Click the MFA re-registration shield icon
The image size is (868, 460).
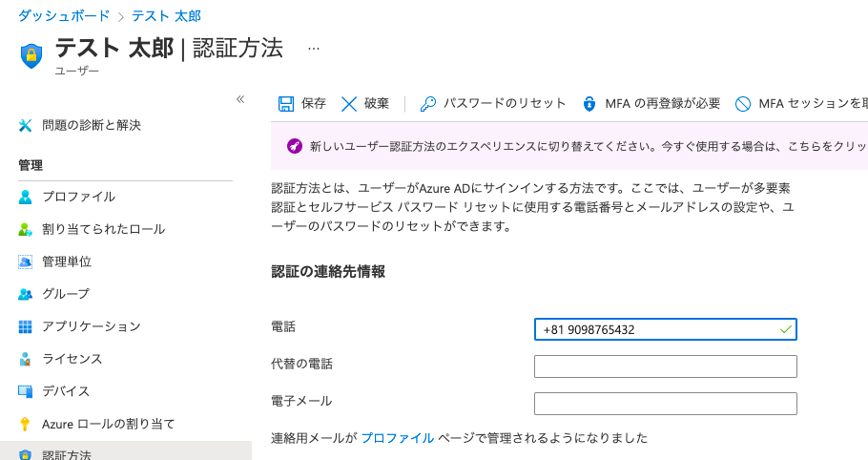click(x=589, y=103)
